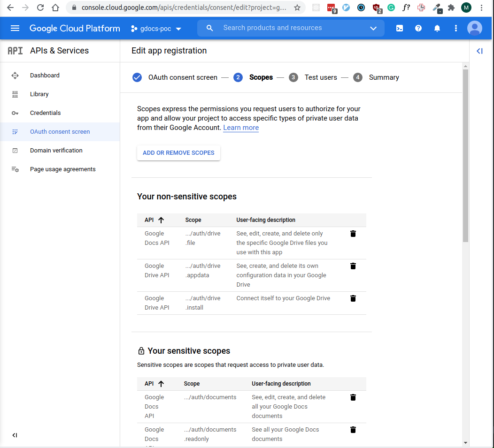Bookmark this page with the star icon
This screenshot has height=448, width=494.
[x=297, y=8]
